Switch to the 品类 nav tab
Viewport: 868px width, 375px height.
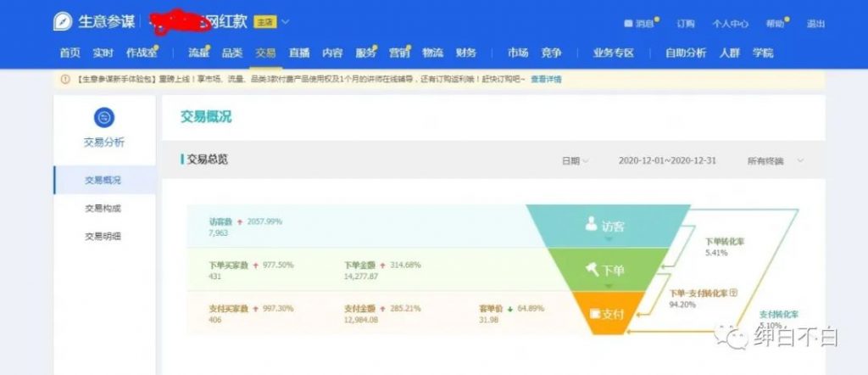(x=232, y=53)
